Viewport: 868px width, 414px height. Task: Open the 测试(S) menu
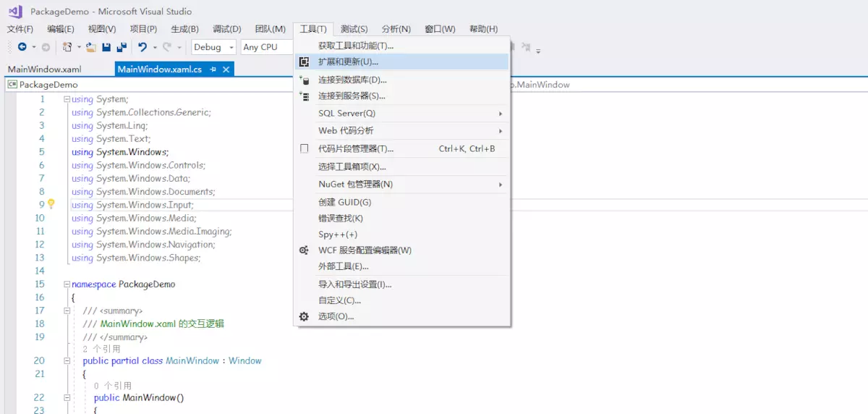(x=354, y=29)
